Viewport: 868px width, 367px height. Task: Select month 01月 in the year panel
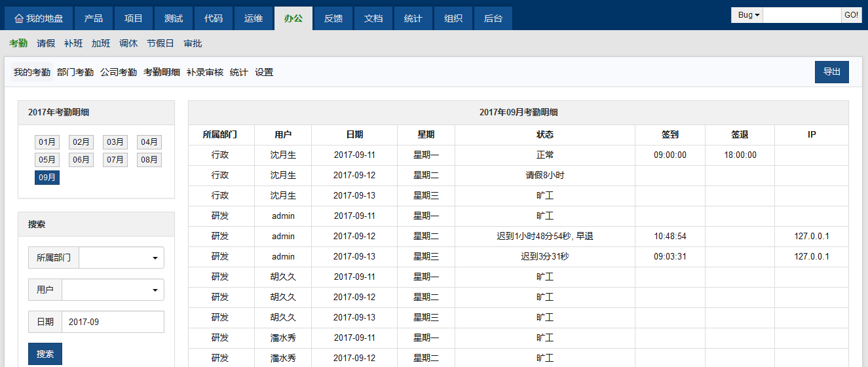click(47, 142)
